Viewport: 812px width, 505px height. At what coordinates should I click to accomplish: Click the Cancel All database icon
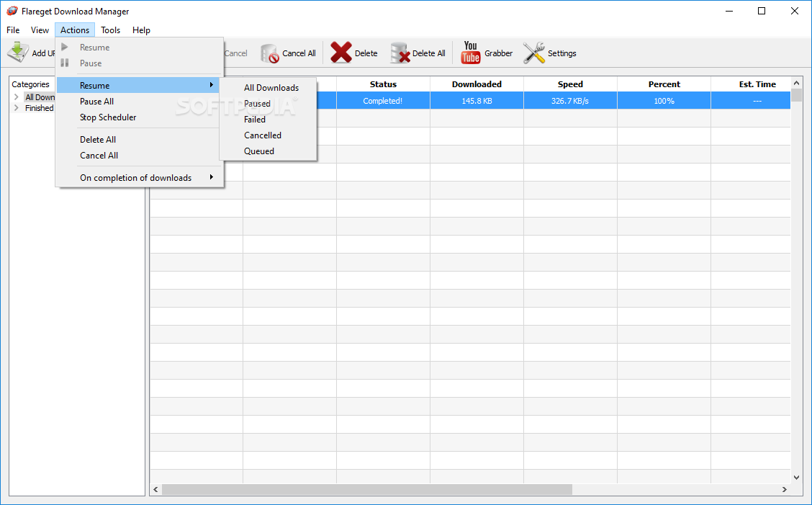[269, 53]
